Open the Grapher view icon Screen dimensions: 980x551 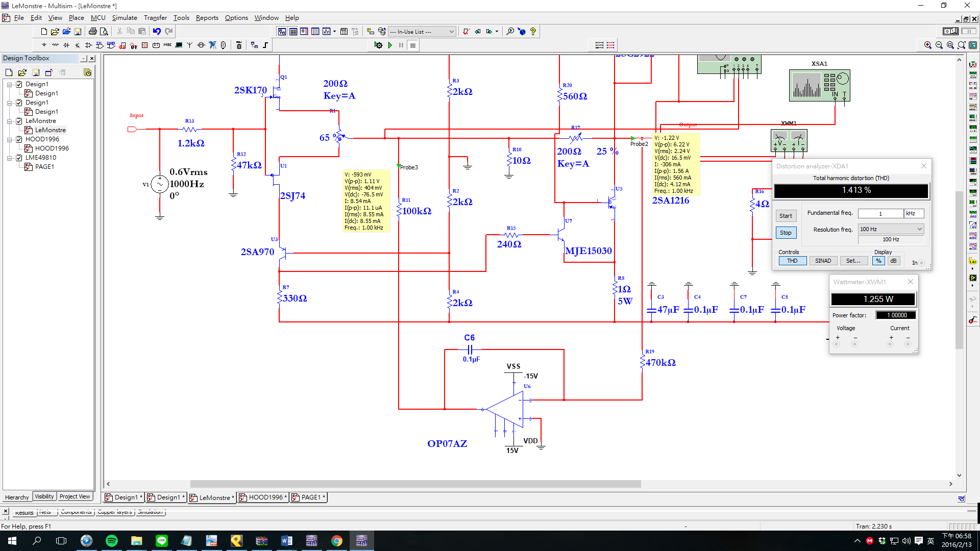click(x=327, y=32)
